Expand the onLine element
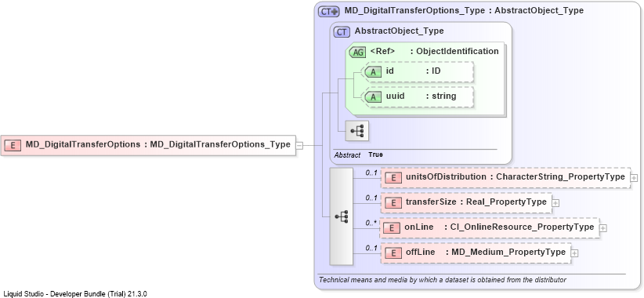The image size is (644, 298). click(x=603, y=227)
